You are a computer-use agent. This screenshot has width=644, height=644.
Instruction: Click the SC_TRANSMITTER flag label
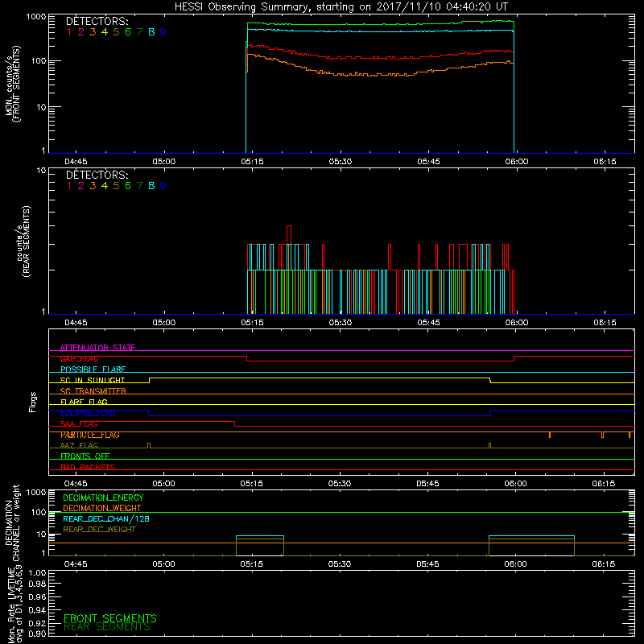[93, 391]
